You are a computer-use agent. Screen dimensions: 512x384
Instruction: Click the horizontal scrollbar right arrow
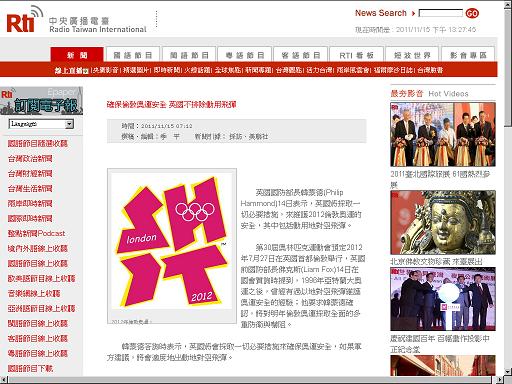500,380
